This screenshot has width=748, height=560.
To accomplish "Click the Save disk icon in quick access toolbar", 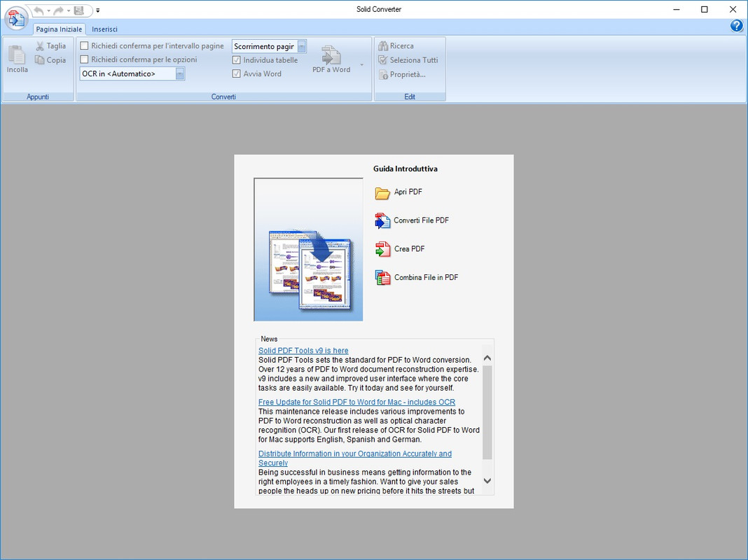I will pos(79,10).
